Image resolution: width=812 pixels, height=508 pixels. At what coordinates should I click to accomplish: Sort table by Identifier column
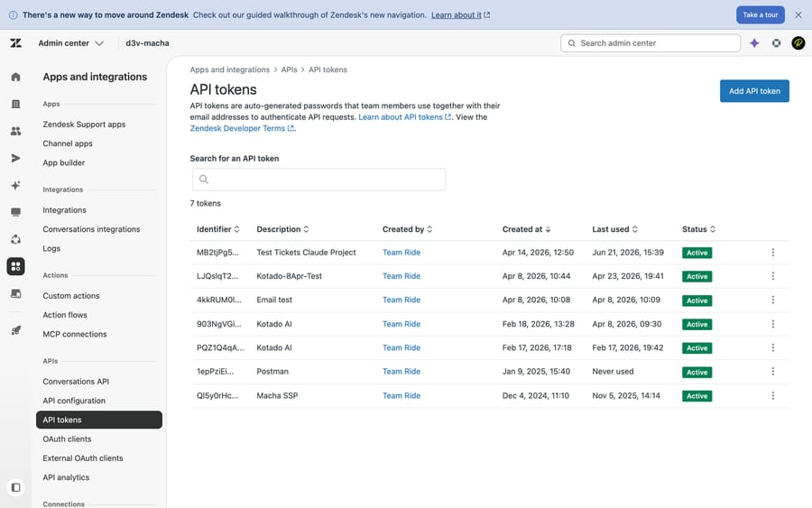pos(218,229)
